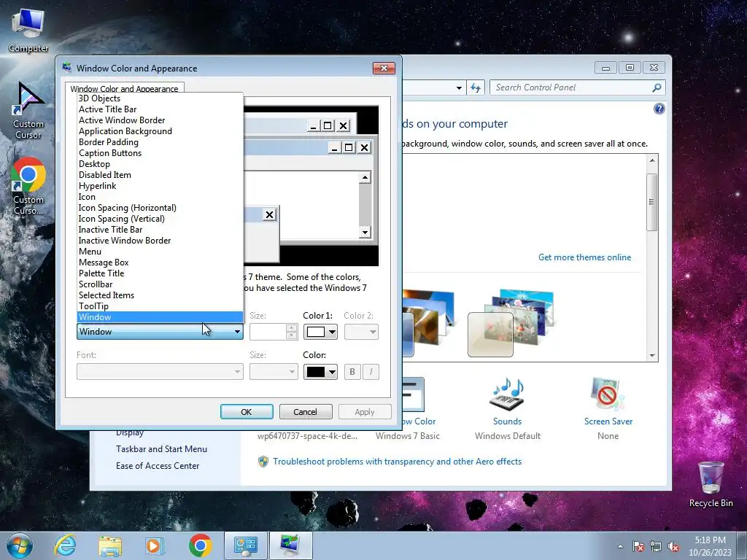This screenshot has width=747, height=560.
Task: Open the Control Panel help icon
Action: click(659, 109)
